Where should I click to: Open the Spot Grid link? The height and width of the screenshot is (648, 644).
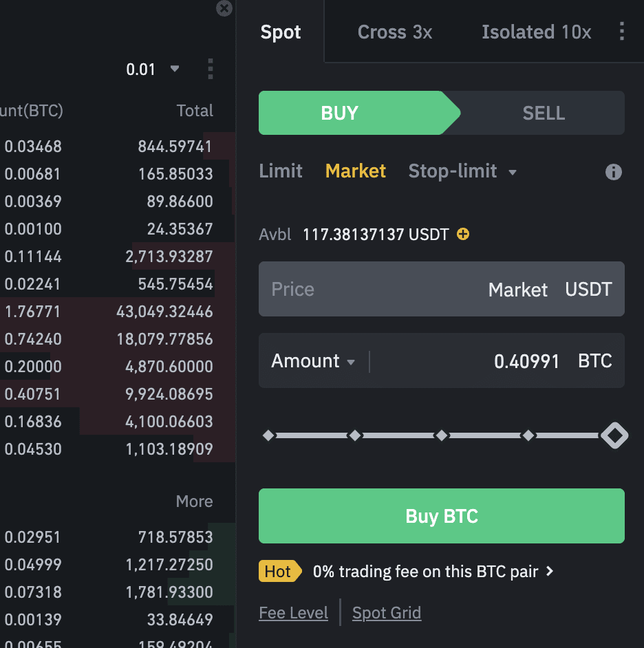[387, 613]
